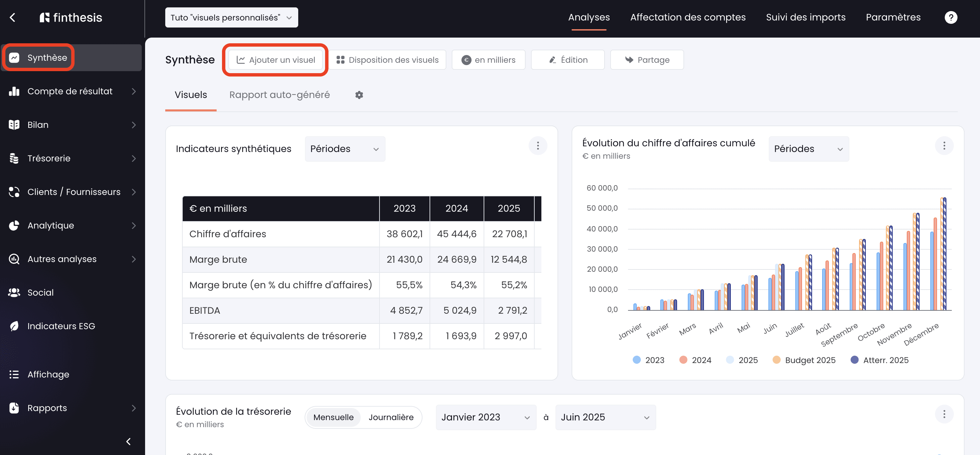The width and height of the screenshot is (980, 455).
Task: Open Paramètres tab
Action: click(x=893, y=17)
